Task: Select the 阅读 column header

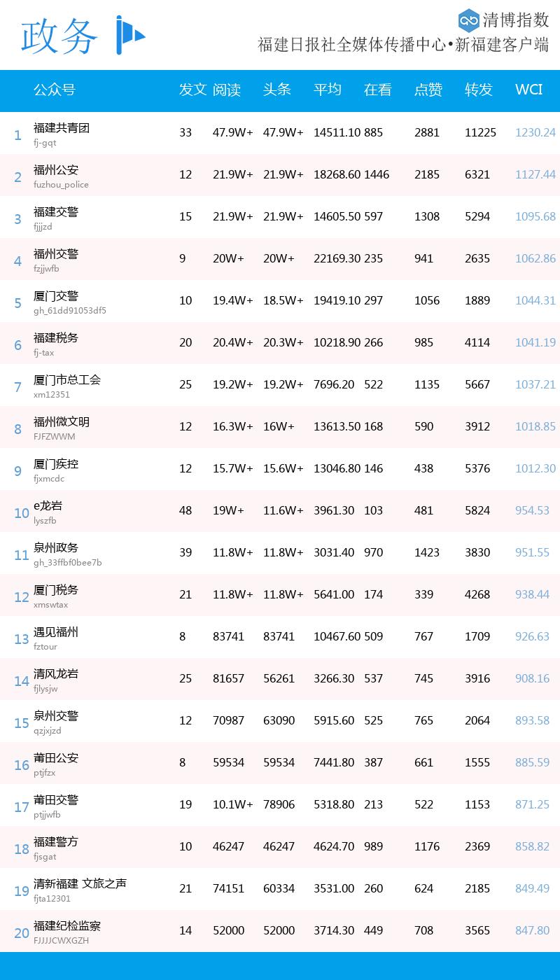Action: click(227, 90)
